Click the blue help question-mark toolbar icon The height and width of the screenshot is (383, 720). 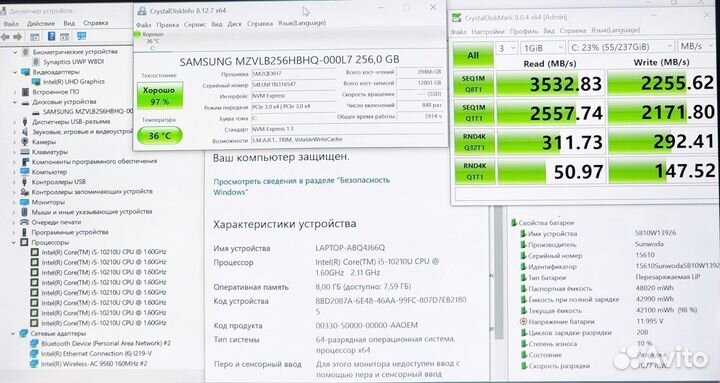point(51,36)
